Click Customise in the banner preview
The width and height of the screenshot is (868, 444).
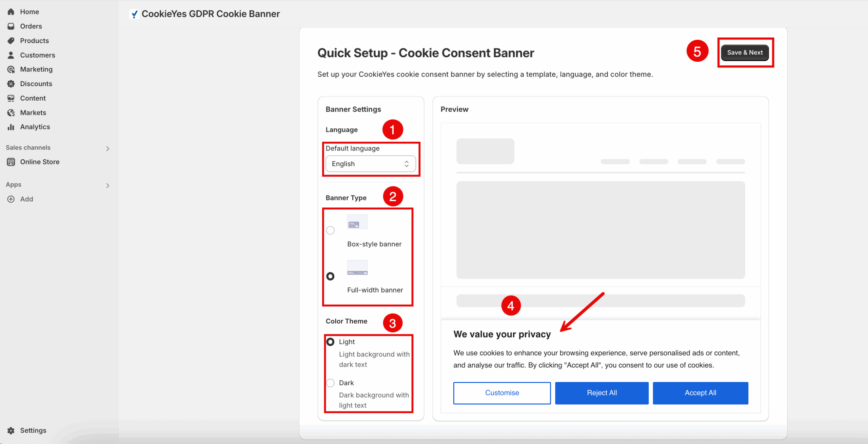point(502,393)
